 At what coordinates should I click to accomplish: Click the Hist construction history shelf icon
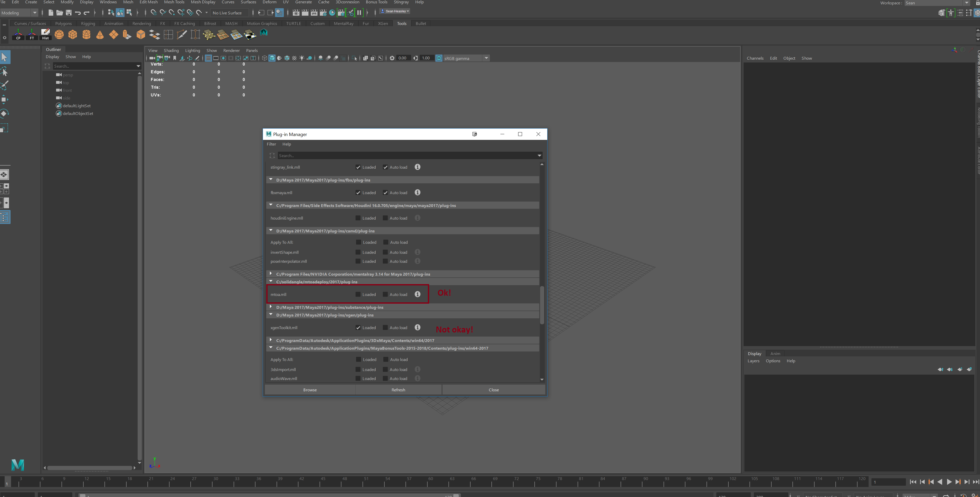click(45, 34)
